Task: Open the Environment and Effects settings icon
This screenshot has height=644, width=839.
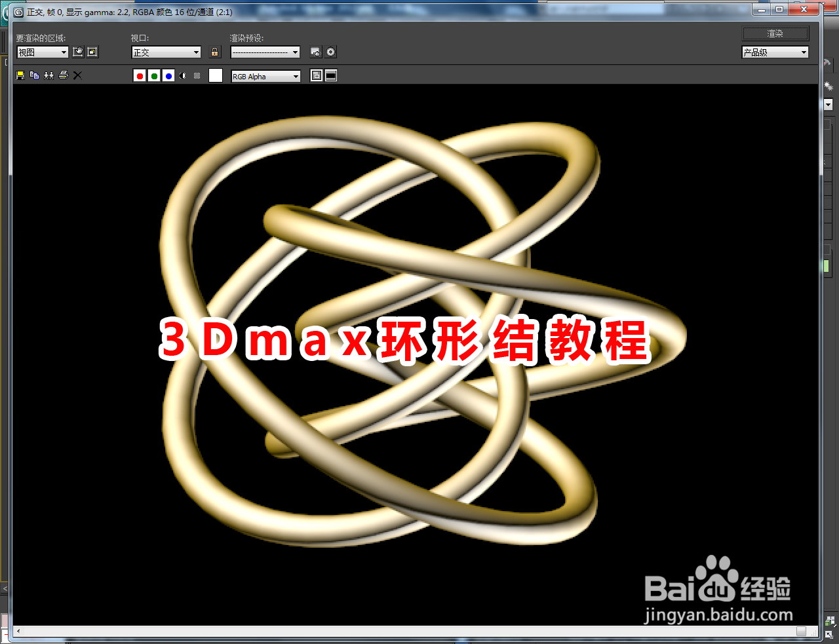Action: coord(330,52)
